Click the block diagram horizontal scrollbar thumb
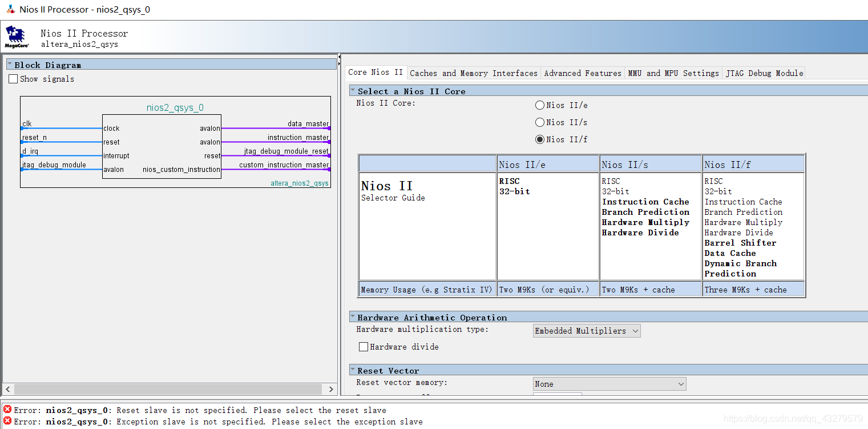The height and width of the screenshot is (429, 868). (x=168, y=389)
